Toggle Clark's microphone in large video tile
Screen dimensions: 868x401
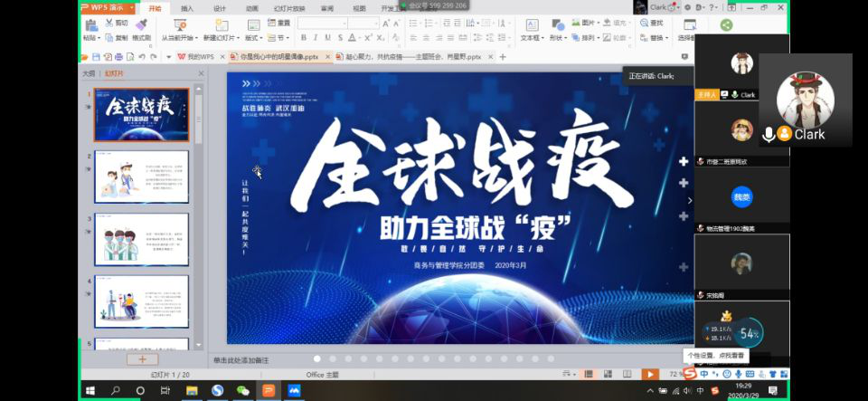tap(769, 134)
